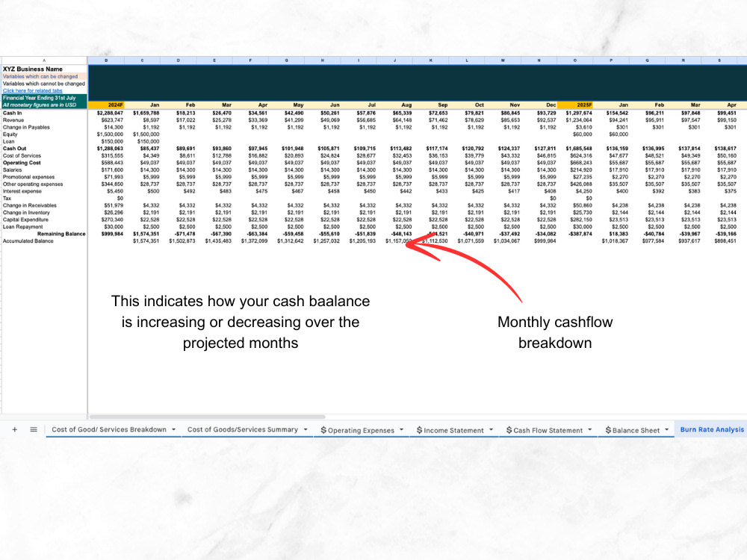Select Promotional expenses row label

tap(28, 177)
